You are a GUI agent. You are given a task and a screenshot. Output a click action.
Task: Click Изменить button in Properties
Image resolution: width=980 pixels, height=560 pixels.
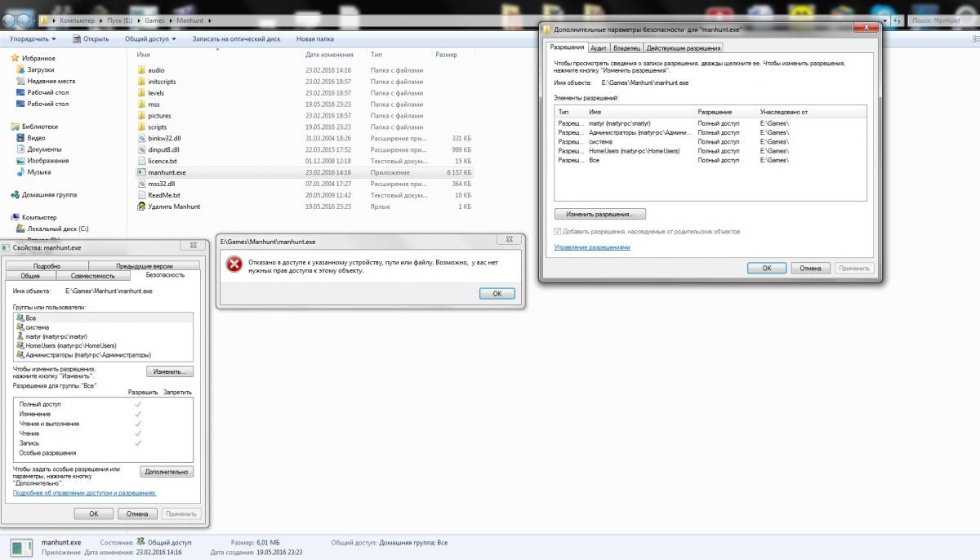point(170,371)
